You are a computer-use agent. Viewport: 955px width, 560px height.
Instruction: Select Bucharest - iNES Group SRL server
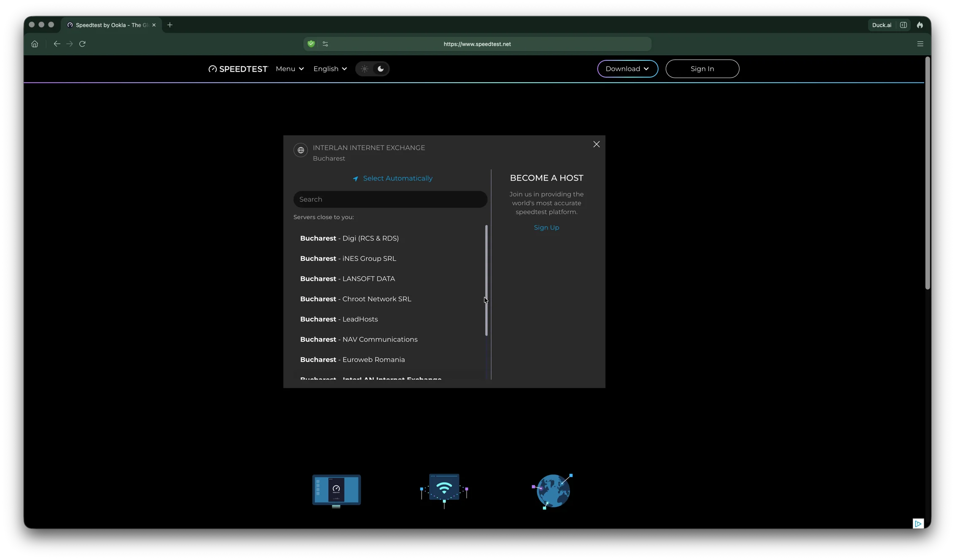click(389, 258)
